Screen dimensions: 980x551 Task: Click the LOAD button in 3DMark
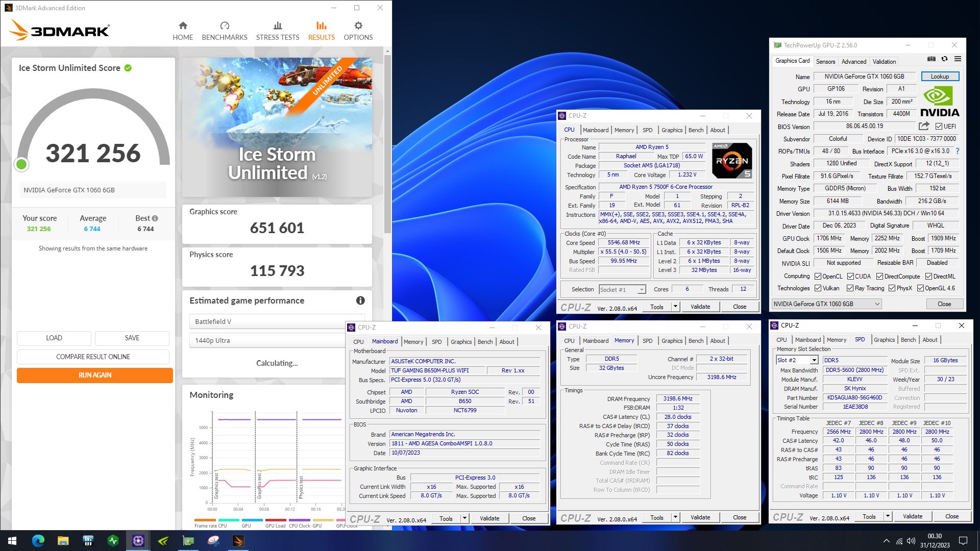(54, 338)
